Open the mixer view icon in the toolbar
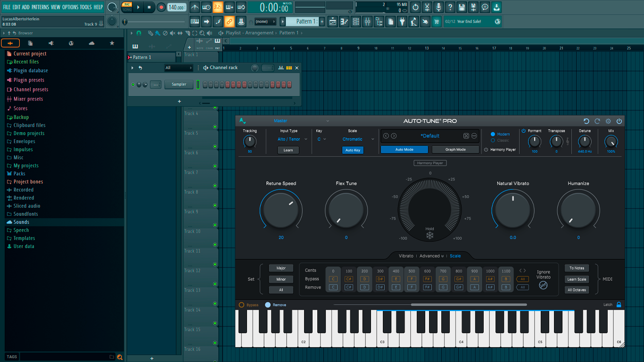 367,22
